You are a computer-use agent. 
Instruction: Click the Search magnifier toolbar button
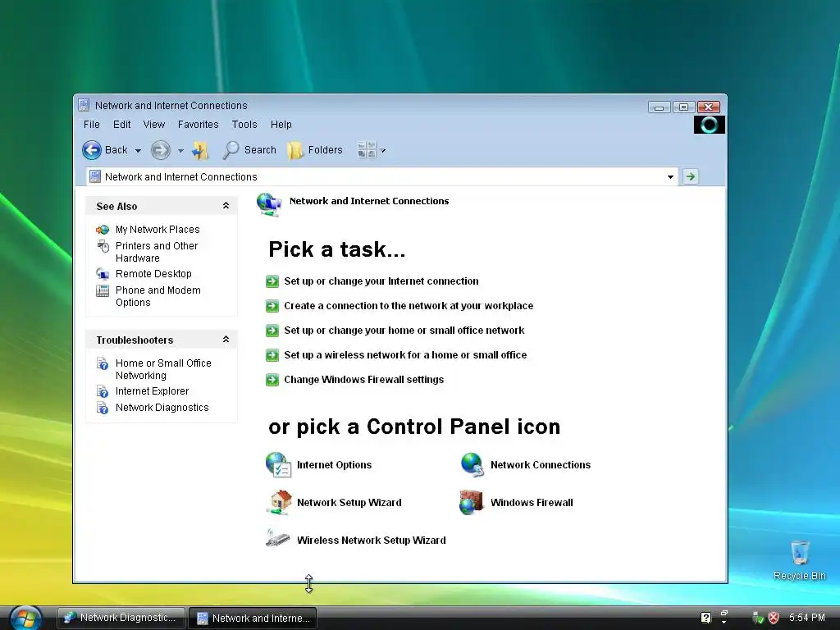(x=249, y=150)
